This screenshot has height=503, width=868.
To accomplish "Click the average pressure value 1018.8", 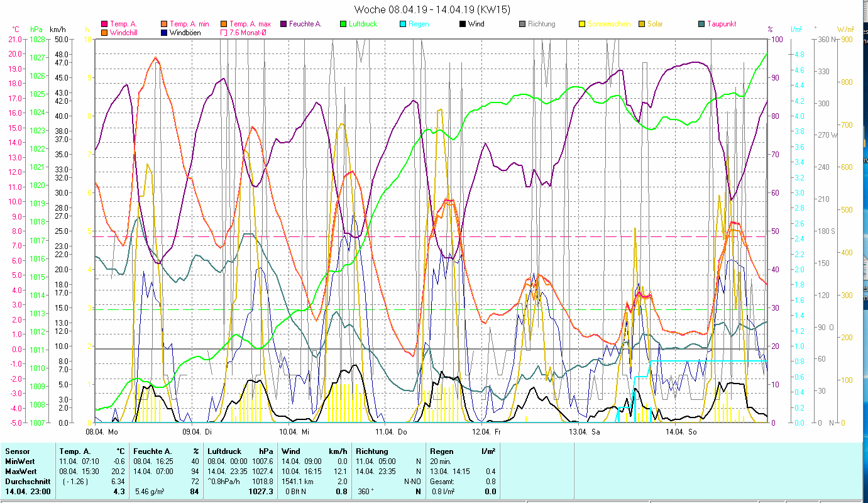I will [x=264, y=482].
